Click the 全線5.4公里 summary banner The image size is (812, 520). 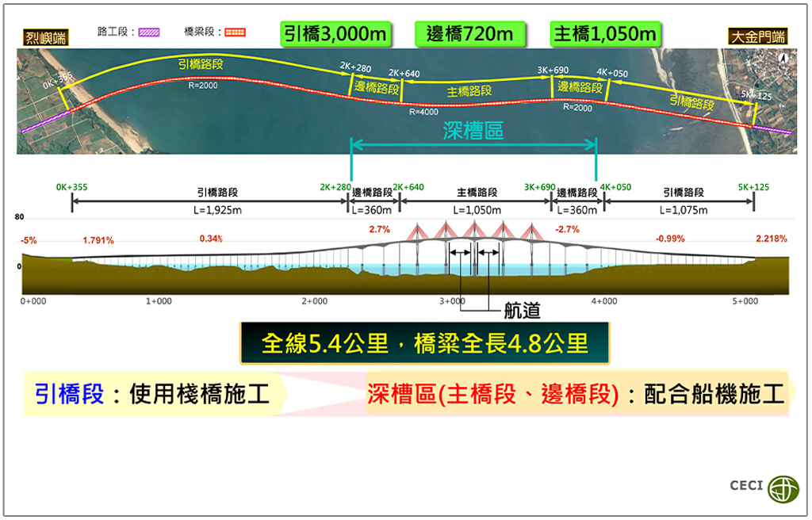point(424,343)
